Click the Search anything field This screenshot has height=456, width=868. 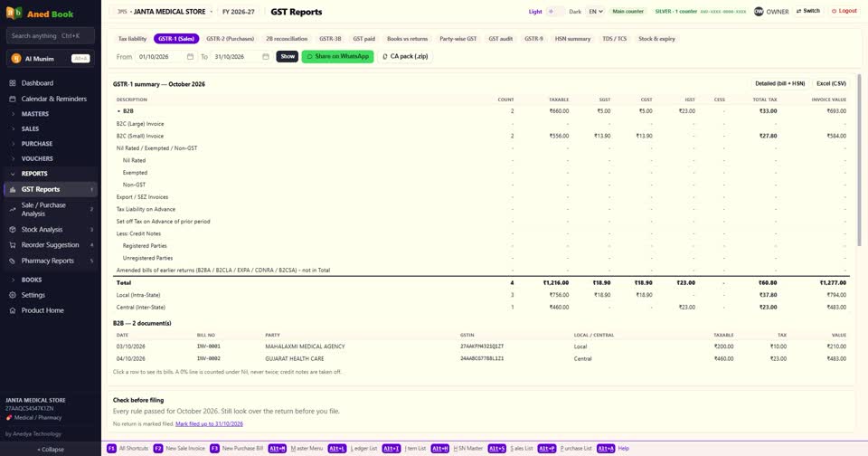(51, 36)
